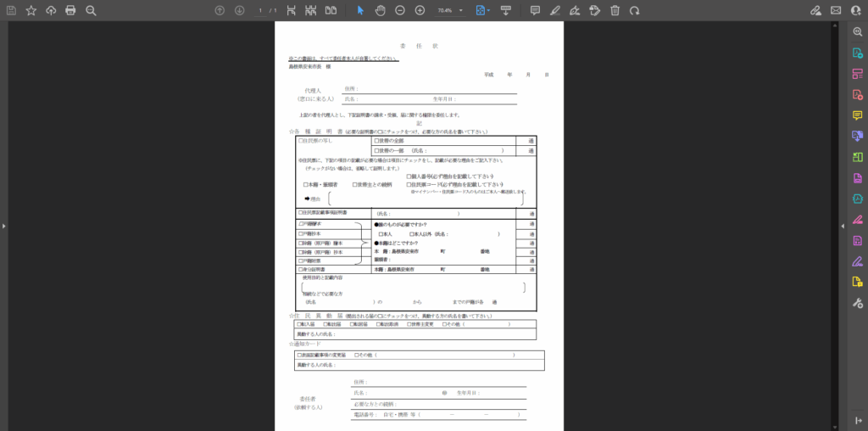The width and height of the screenshot is (868, 431).
Task: Open green Organize Pages tool in right pane
Action: [x=858, y=157]
